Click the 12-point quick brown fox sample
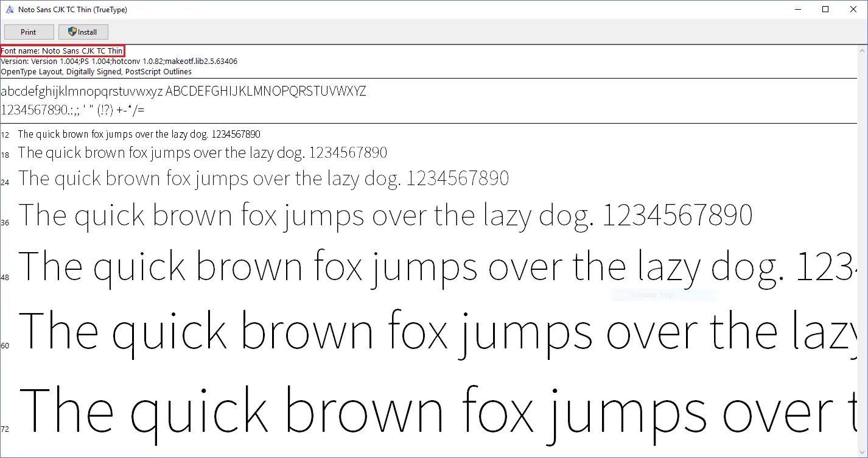 click(x=139, y=134)
